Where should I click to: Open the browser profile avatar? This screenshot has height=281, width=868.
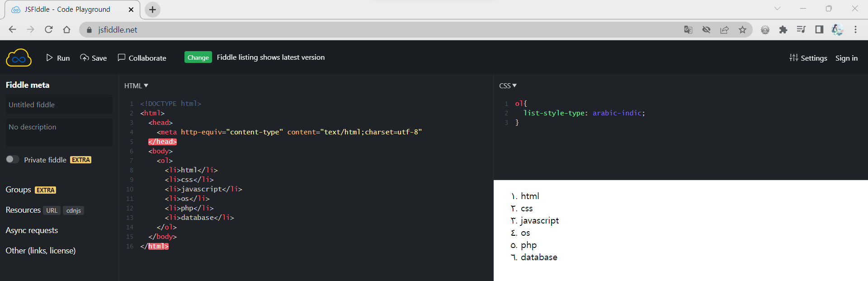tap(837, 30)
